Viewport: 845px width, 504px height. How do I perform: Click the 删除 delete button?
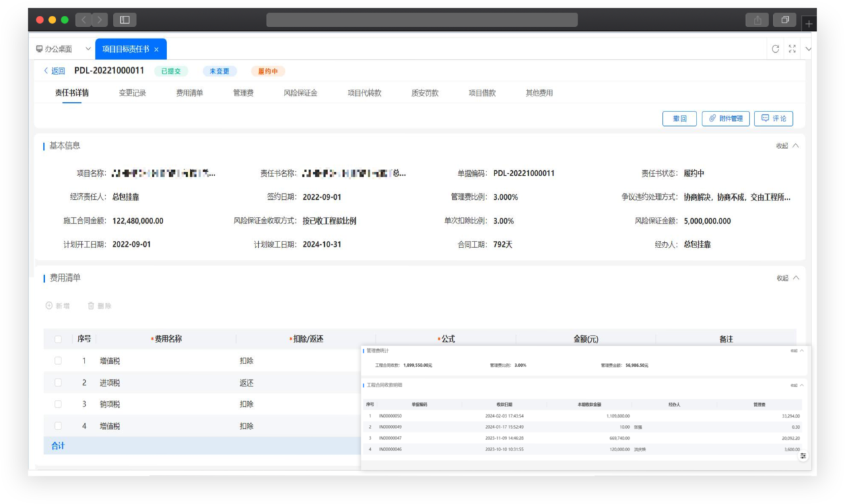point(100,306)
